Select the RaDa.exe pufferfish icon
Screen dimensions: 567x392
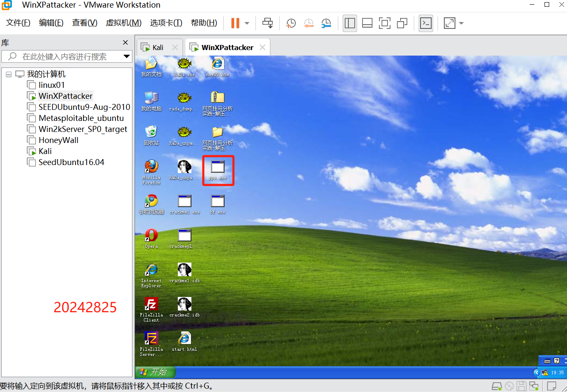pyautogui.click(x=185, y=67)
